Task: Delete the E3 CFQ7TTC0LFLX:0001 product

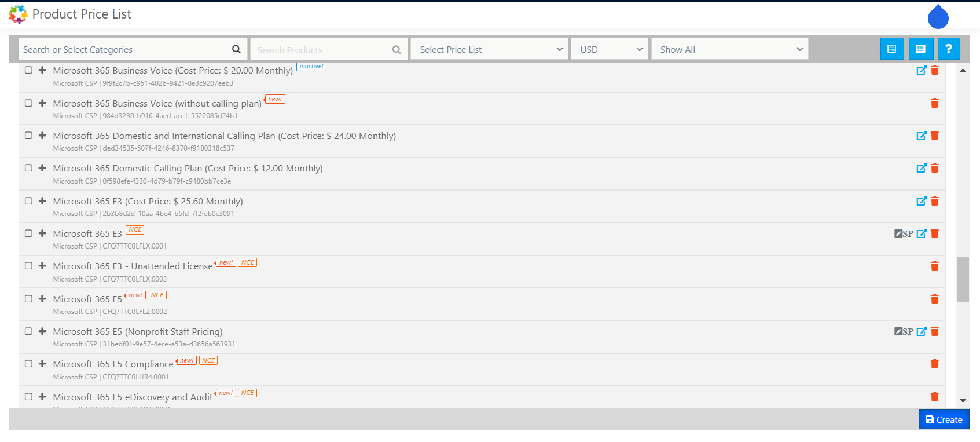Action: pos(935,233)
